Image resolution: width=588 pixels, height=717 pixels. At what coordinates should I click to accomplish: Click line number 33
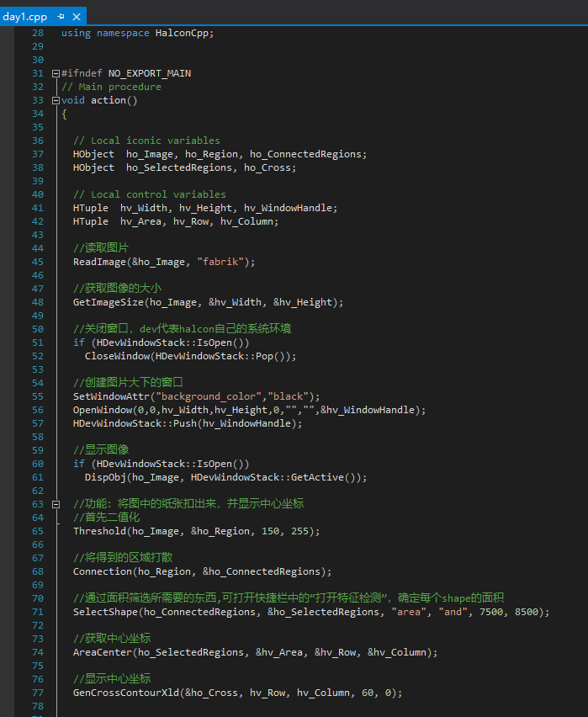point(38,99)
